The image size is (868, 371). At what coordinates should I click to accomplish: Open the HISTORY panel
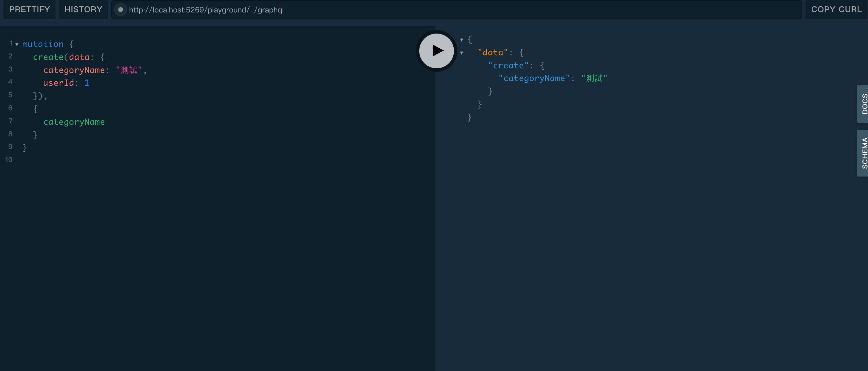click(x=83, y=10)
